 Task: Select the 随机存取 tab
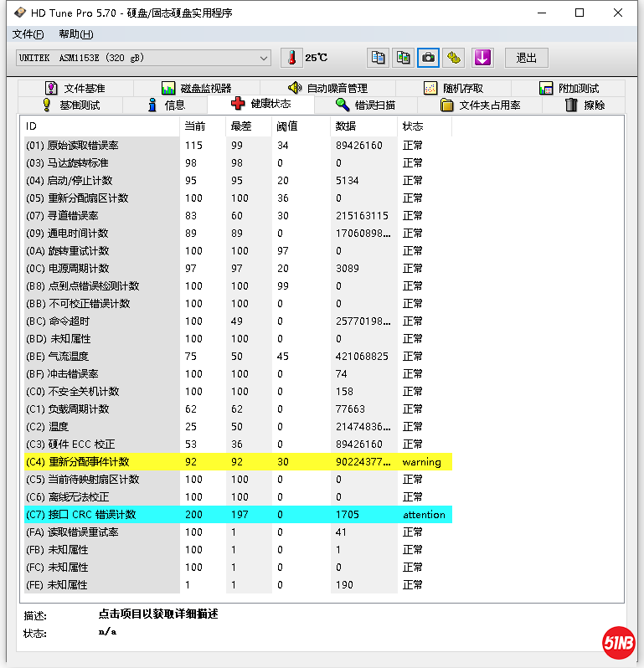point(453,88)
